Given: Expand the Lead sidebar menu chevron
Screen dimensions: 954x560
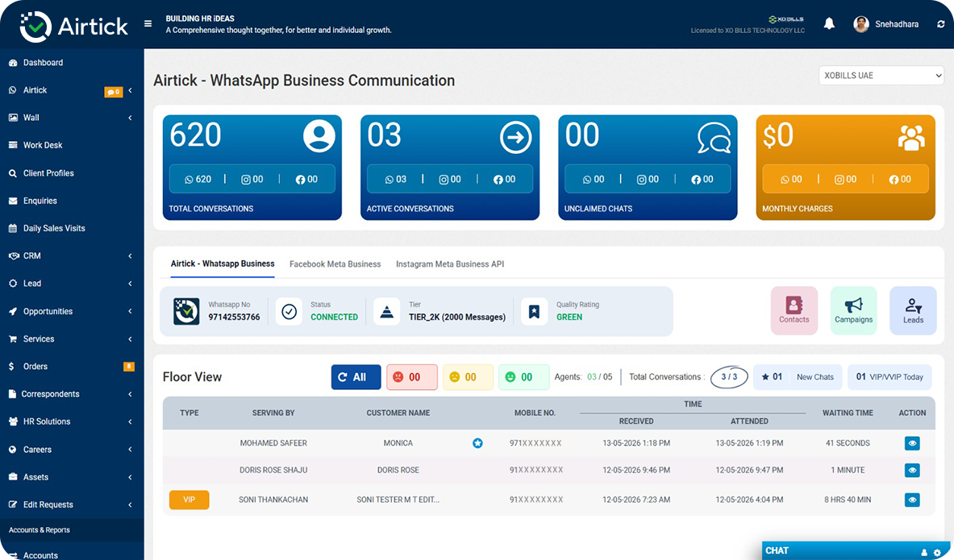Looking at the screenshot, I should pos(130,284).
